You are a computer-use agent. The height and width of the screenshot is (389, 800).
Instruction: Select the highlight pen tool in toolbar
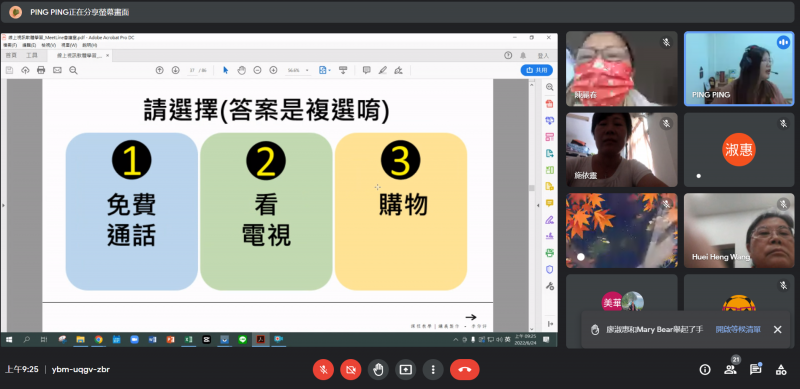coord(383,70)
